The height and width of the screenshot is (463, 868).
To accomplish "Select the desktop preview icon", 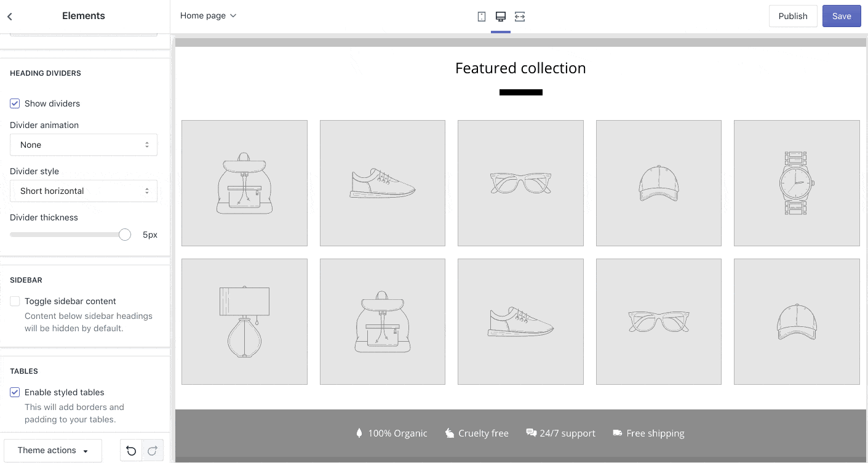I will [x=500, y=16].
